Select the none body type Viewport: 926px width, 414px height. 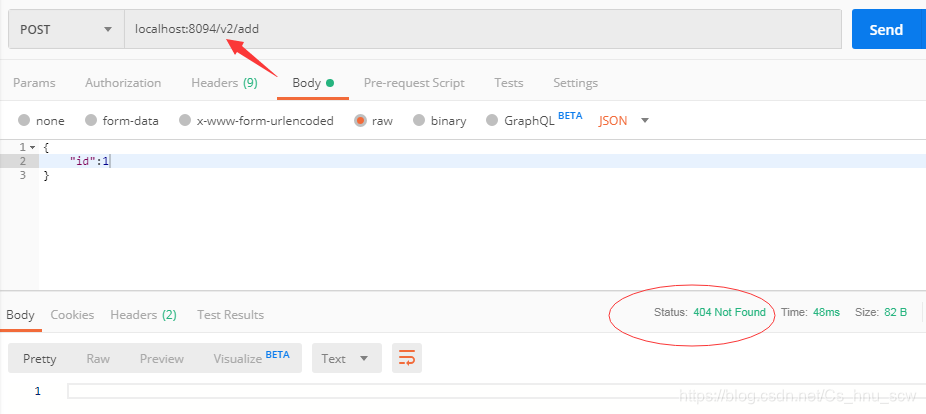41,120
